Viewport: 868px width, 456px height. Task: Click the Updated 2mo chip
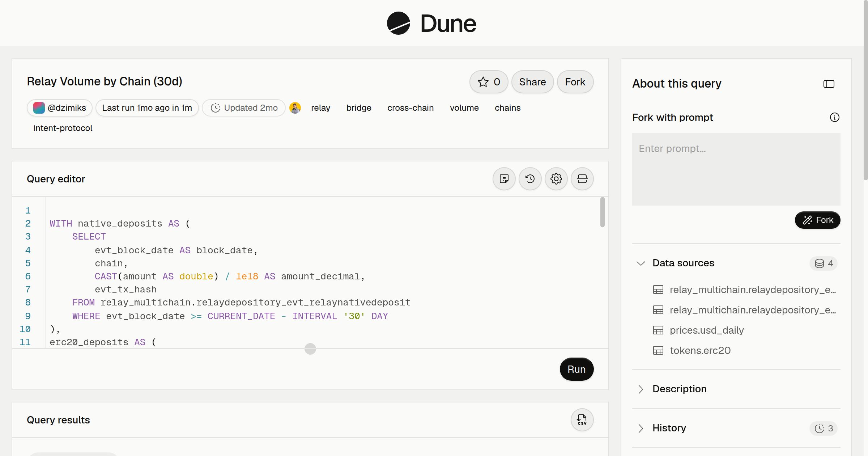tap(244, 108)
